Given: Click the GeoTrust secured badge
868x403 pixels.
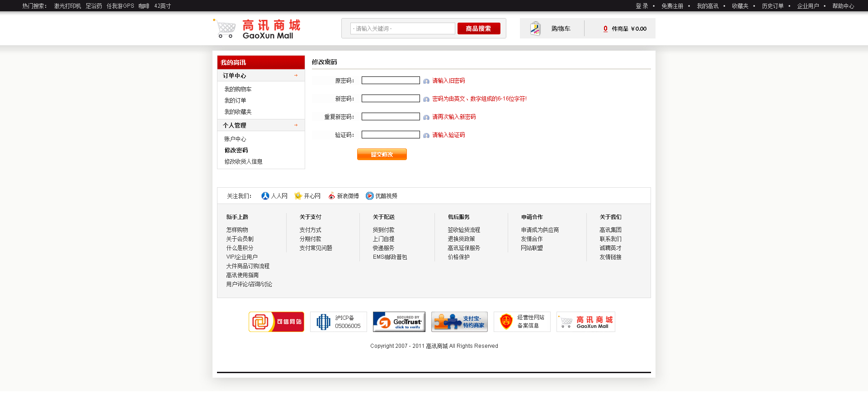Looking at the screenshot, I should click(399, 322).
